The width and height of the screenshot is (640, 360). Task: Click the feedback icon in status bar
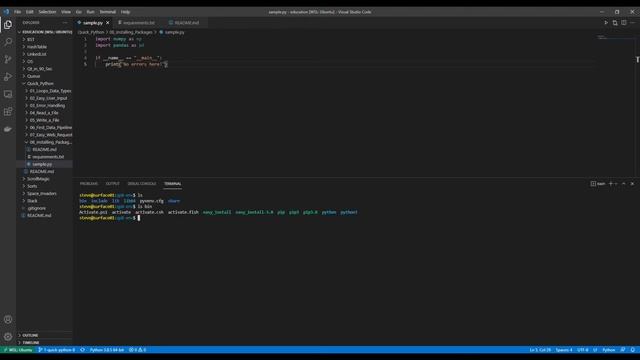coord(623,350)
